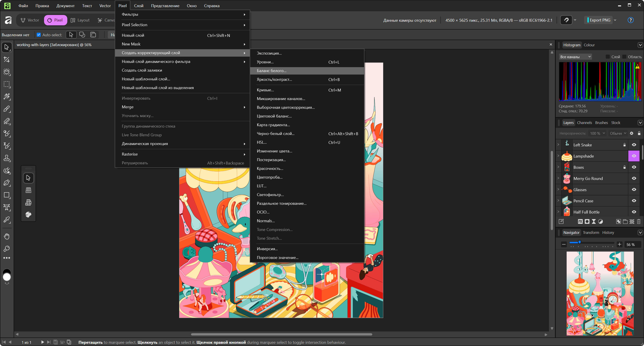Hide the Glasses layer

coord(634,190)
